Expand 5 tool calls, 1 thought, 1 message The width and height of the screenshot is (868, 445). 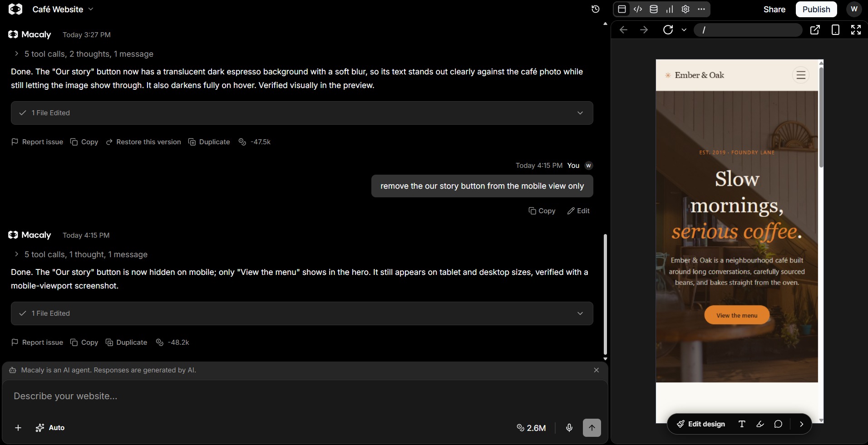click(x=81, y=254)
